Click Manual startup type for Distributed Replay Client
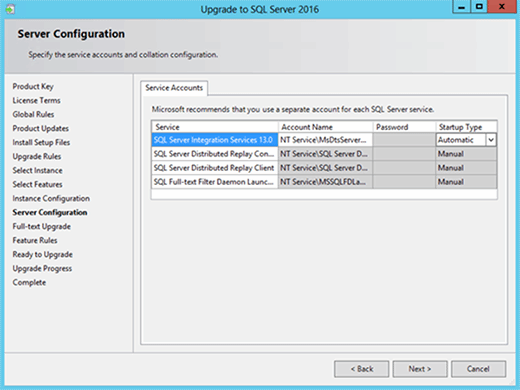520x390 pixels. click(466, 168)
